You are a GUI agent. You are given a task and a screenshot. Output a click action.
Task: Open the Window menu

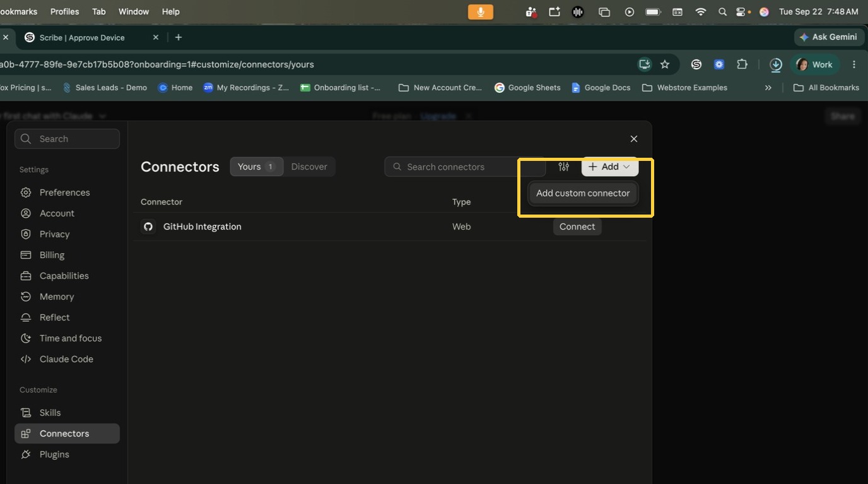[134, 11]
